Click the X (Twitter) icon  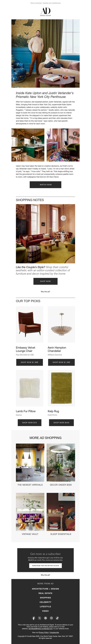coord(39,618)
